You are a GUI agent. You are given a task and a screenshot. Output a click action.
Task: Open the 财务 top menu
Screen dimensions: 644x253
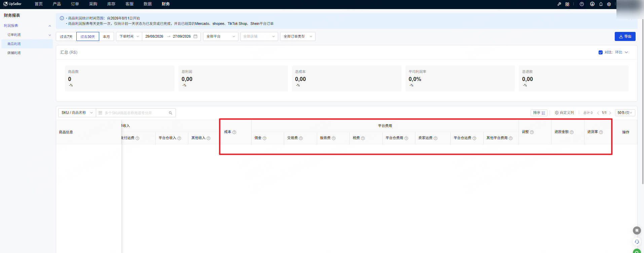[x=166, y=4]
